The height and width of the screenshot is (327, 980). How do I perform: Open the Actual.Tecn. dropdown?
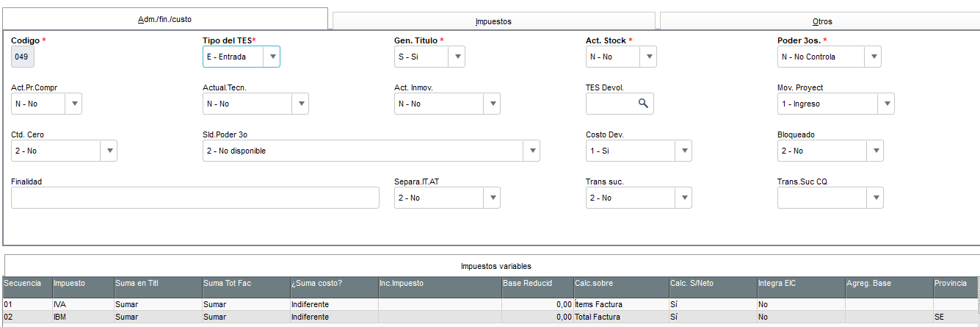point(300,104)
